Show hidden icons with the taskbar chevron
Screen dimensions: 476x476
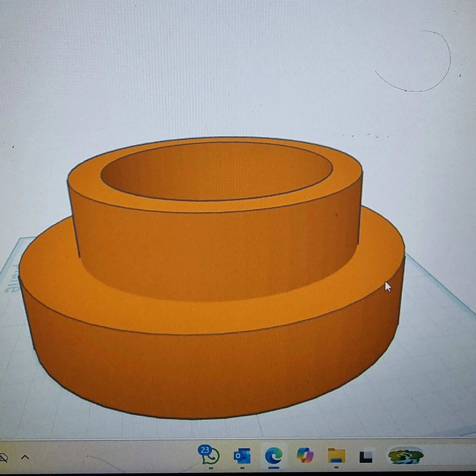(x=25, y=457)
